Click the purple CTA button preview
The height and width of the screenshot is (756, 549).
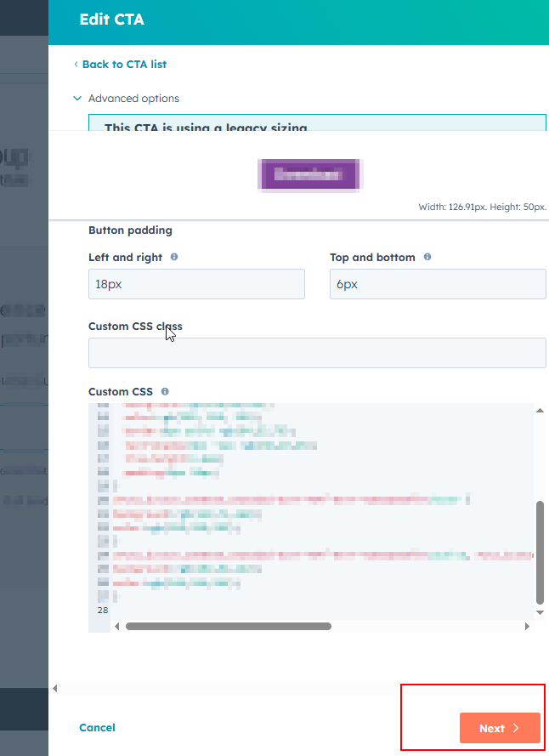point(308,174)
